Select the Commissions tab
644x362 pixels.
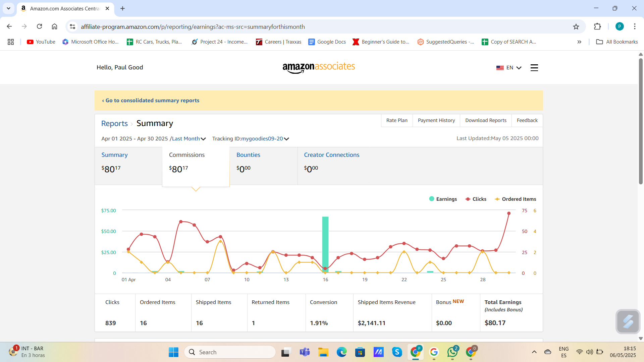[196, 167]
